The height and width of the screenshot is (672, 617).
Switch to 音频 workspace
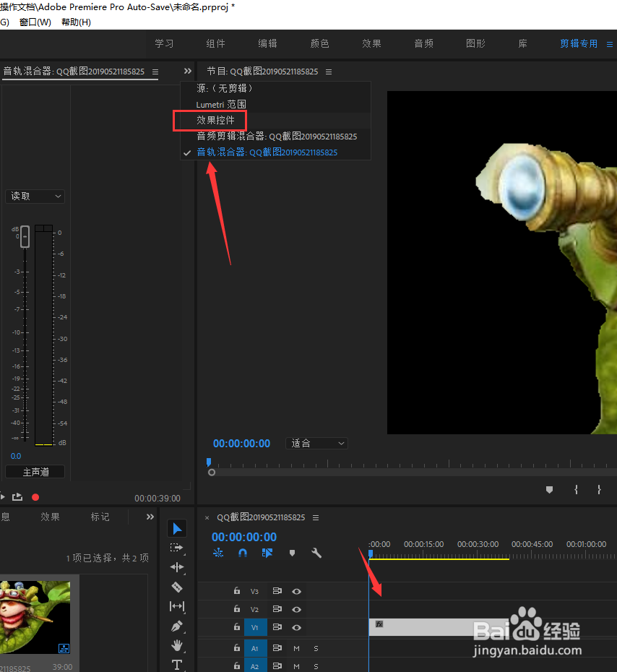424,43
